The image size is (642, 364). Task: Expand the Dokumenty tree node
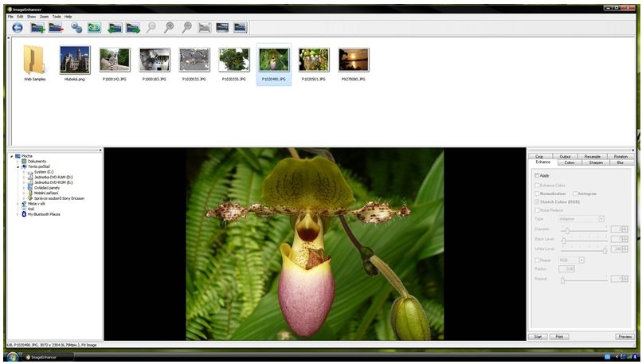pyautogui.click(x=18, y=162)
